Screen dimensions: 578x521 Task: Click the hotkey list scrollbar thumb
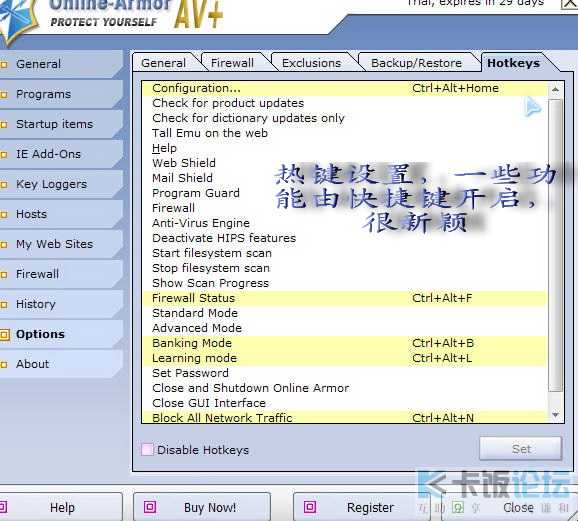[555, 245]
